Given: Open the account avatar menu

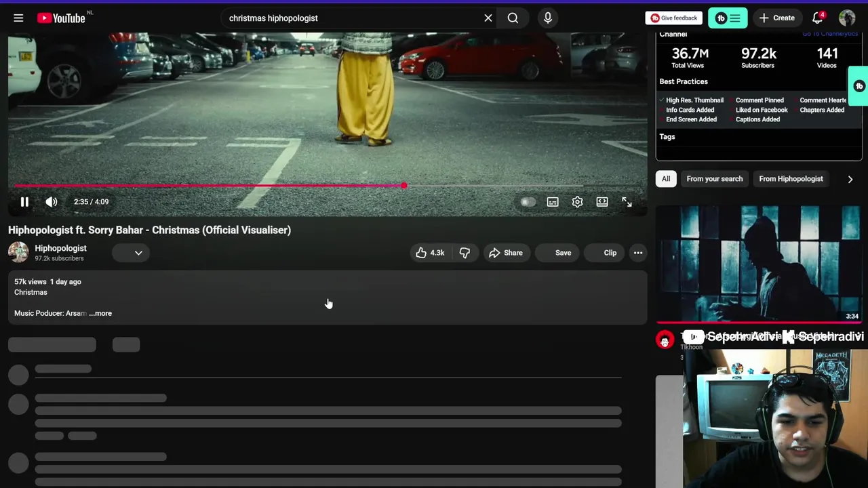Looking at the screenshot, I should 847,18.
